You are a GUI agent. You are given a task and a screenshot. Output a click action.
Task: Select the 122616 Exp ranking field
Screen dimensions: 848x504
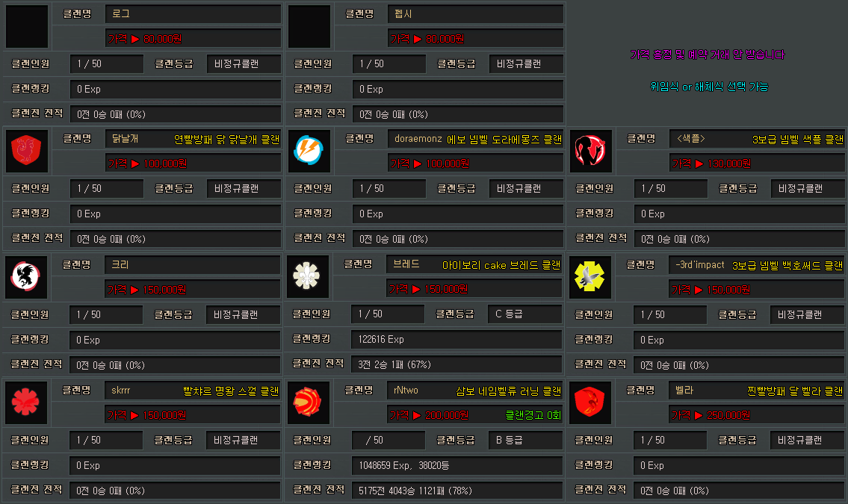point(456,340)
